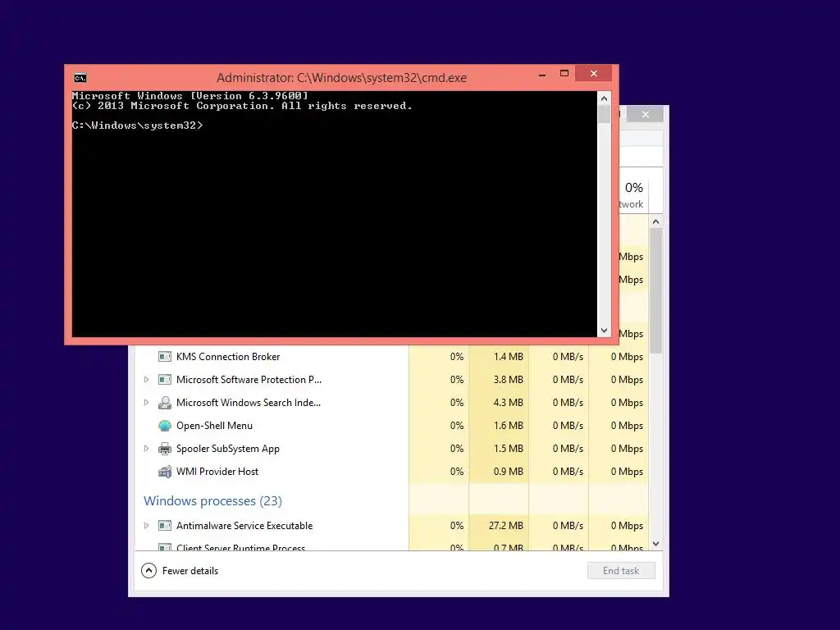Click the 0.9 MB memory value
This screenshot has width=840, height=630.
click(508, 472)
